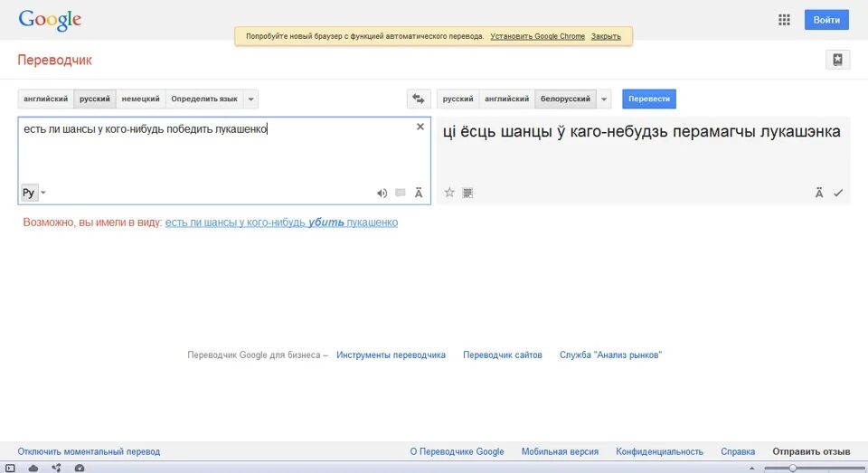The width and height of the screenshot is (868, 473).
Task: Select русский as source language
Action: (95, 99)
